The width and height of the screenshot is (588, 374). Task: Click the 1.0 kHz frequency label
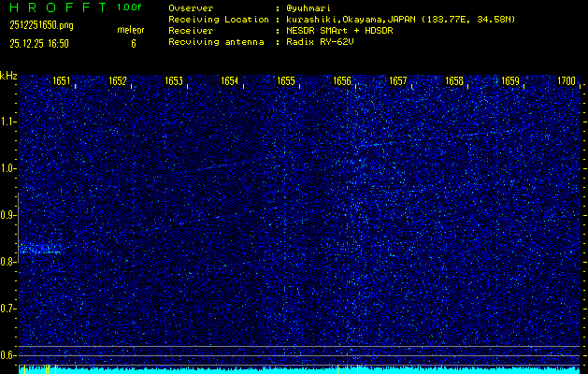pos(8,168)
